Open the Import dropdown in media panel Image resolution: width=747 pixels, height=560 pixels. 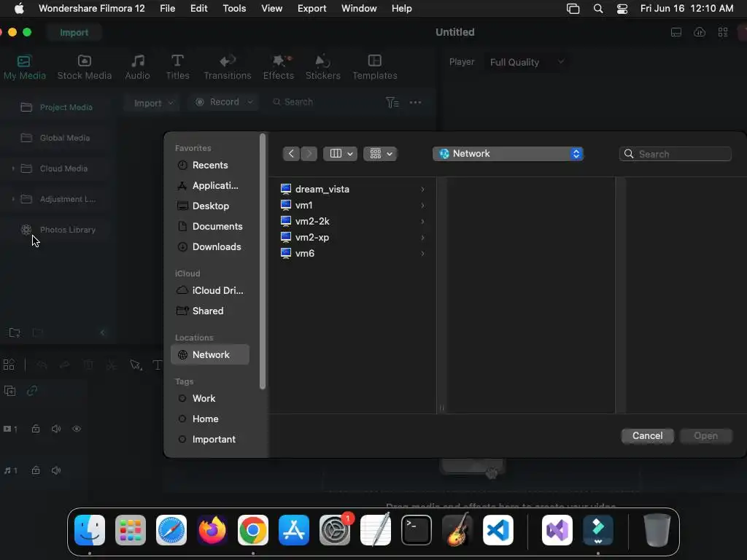coord(152,103)
